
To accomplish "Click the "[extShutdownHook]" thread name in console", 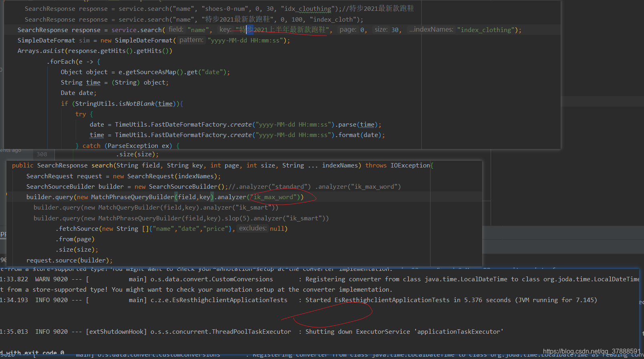I will (116, 332).
